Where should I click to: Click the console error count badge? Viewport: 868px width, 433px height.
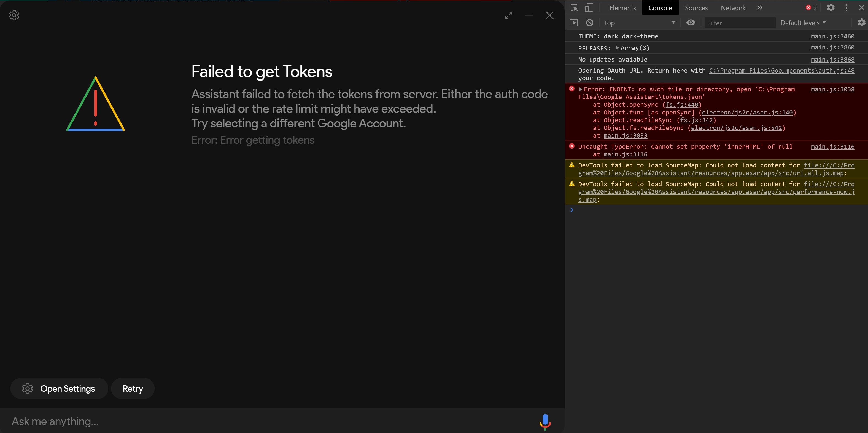coord(811,7)
